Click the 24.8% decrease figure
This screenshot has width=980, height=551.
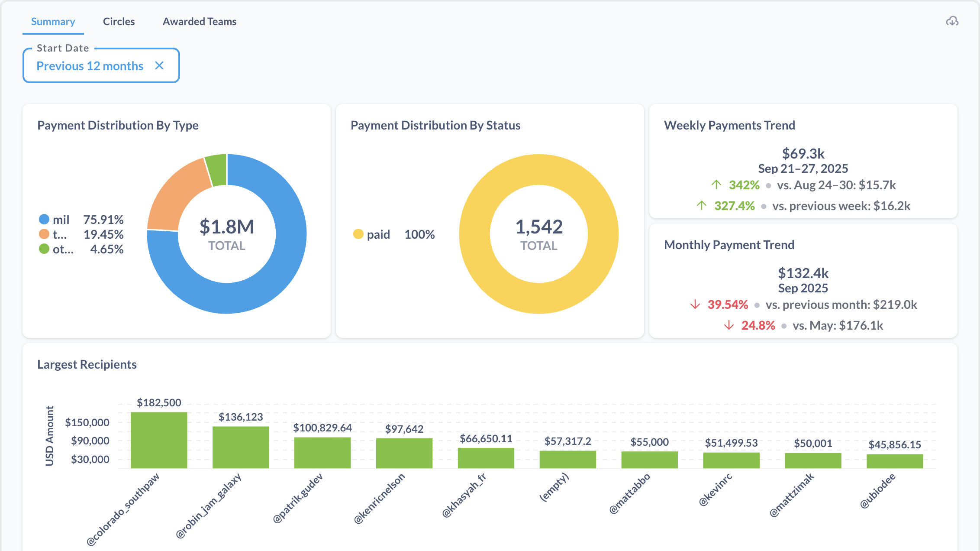point(758,325)
